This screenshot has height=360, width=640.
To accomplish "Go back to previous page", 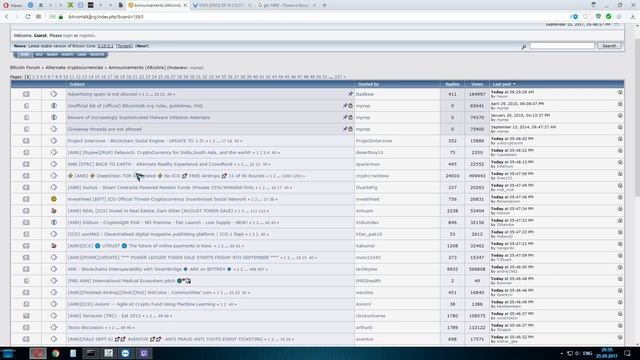I will coord(7,17).
